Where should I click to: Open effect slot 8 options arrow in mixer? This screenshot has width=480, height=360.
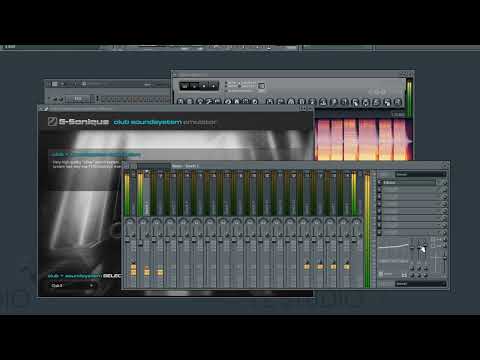point(380,232)
